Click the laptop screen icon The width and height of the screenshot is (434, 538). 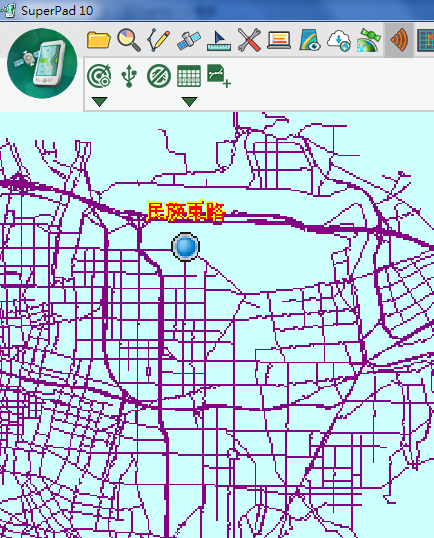(279, 40)
